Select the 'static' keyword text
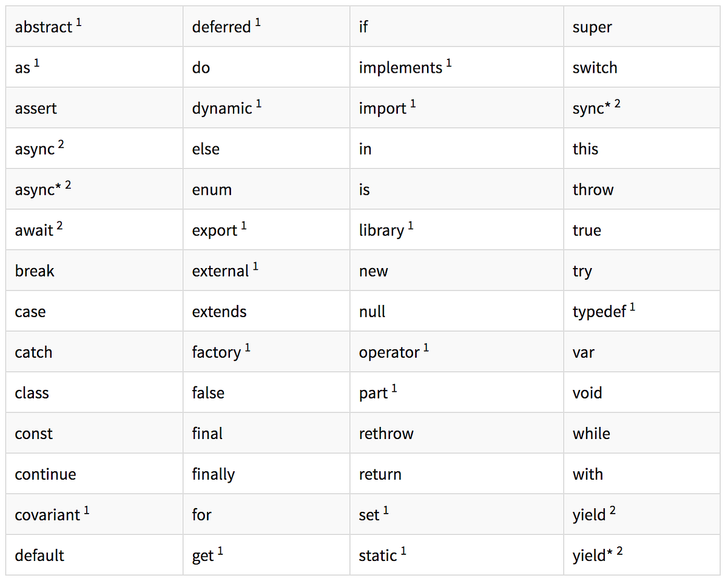 click(x=378, y=555)
